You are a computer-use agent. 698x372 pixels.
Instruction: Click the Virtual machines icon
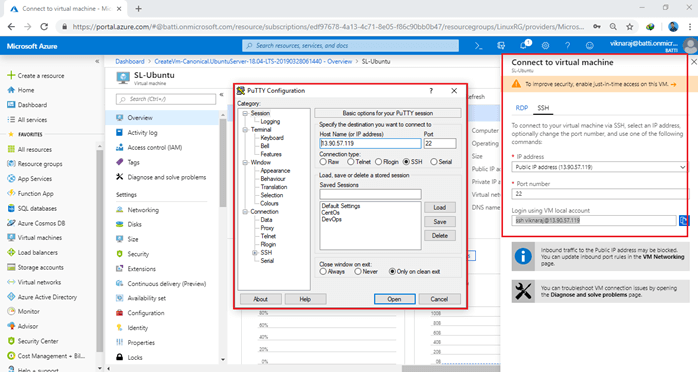pyautogui.click(x=11, y=238)
